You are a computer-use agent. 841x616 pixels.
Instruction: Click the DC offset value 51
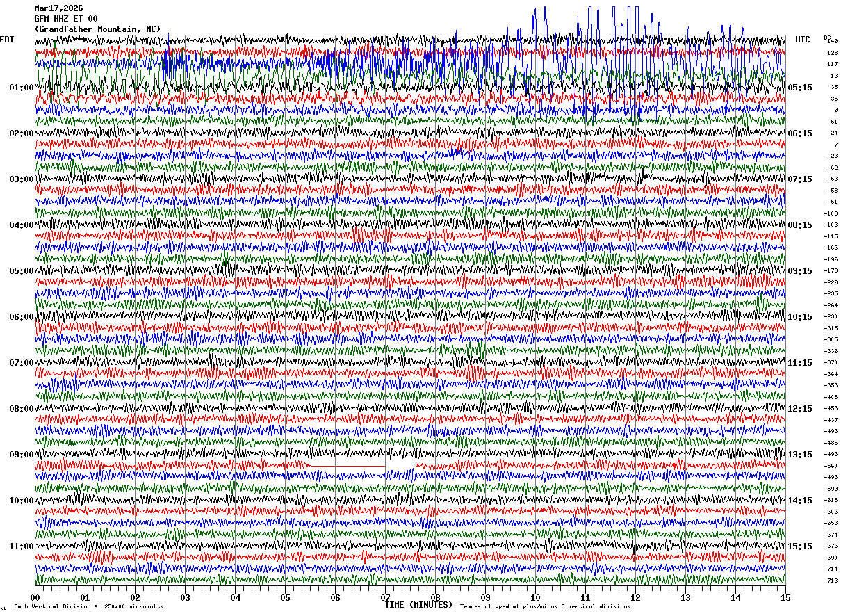(834, 122)
